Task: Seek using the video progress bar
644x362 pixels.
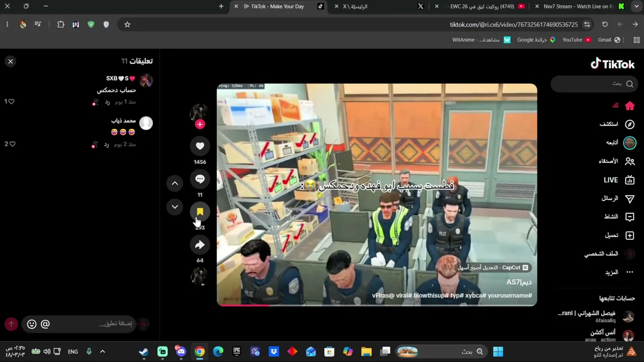Action: 377,305
